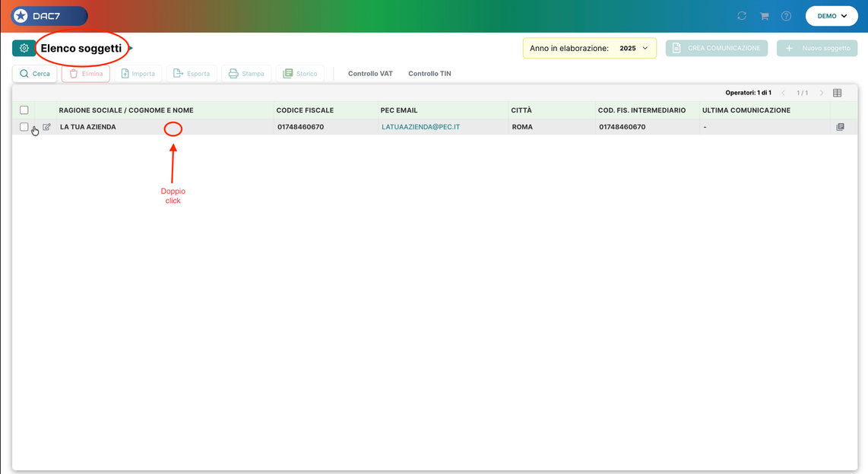Click the Nuovo soggetto button
868x474 pixels.
click(x=817, y=48)
